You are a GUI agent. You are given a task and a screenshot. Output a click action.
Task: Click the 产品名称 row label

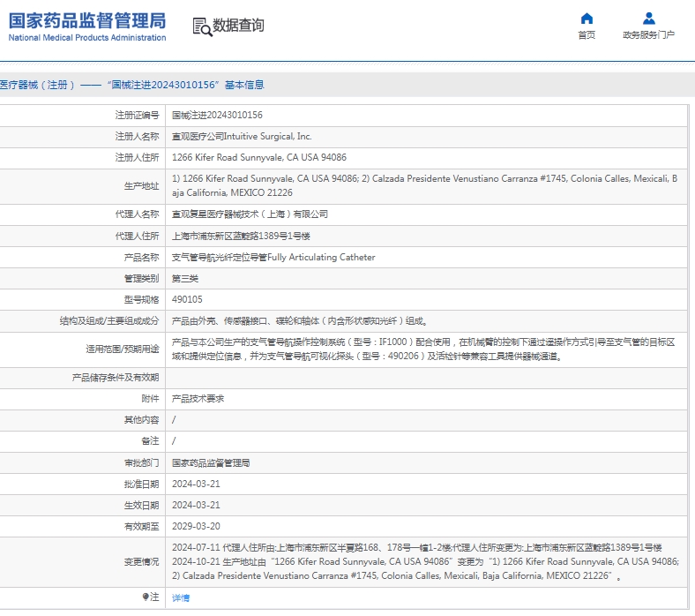click(x=141, y=257)
